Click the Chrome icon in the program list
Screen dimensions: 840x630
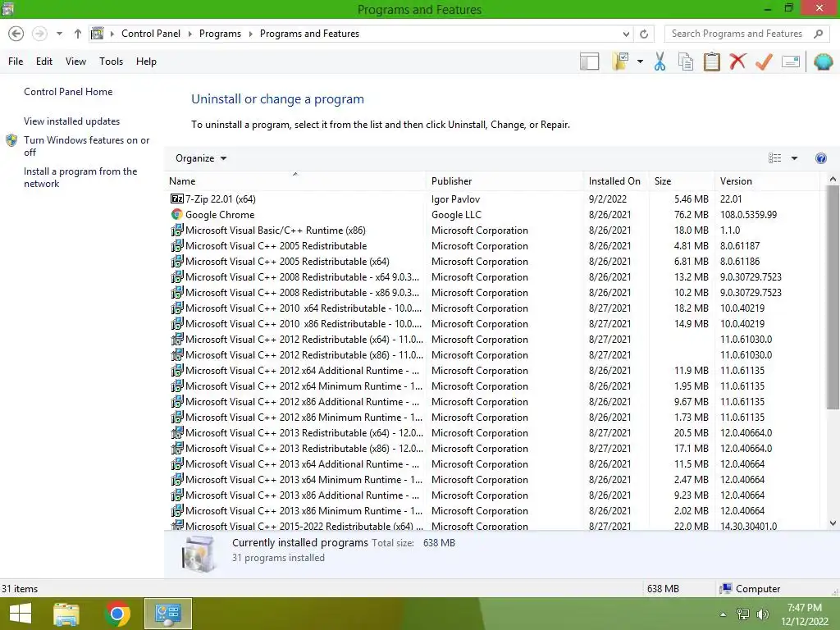tap(177, 214)
